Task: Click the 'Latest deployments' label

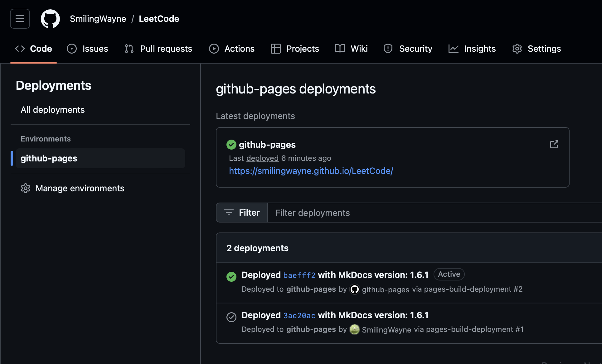Action: tap(255, 116)
